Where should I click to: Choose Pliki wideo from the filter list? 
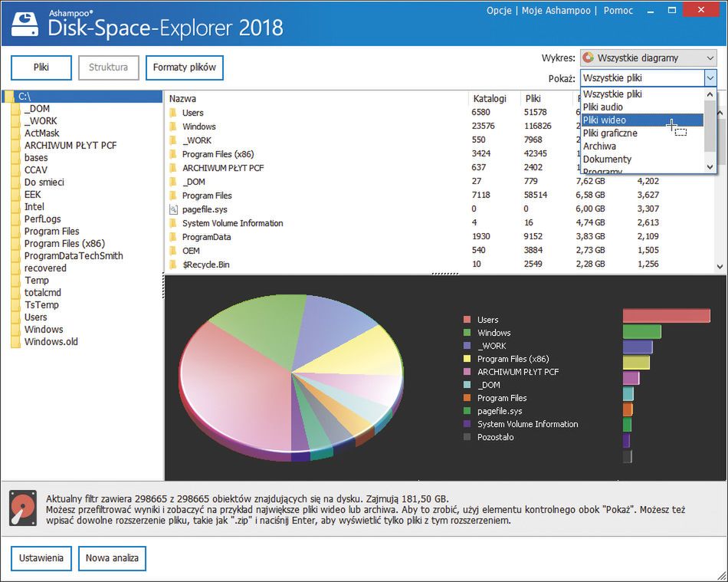click(x=604, y=120)
